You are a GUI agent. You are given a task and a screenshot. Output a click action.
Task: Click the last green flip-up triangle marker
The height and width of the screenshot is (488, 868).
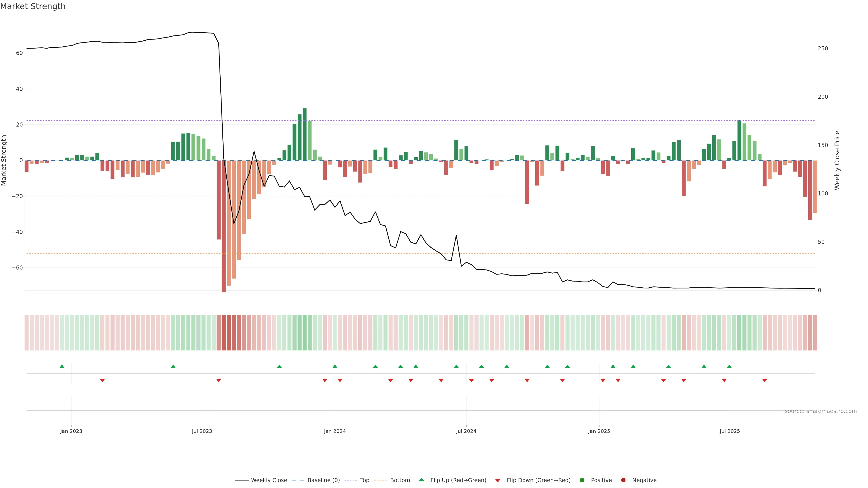729,366
